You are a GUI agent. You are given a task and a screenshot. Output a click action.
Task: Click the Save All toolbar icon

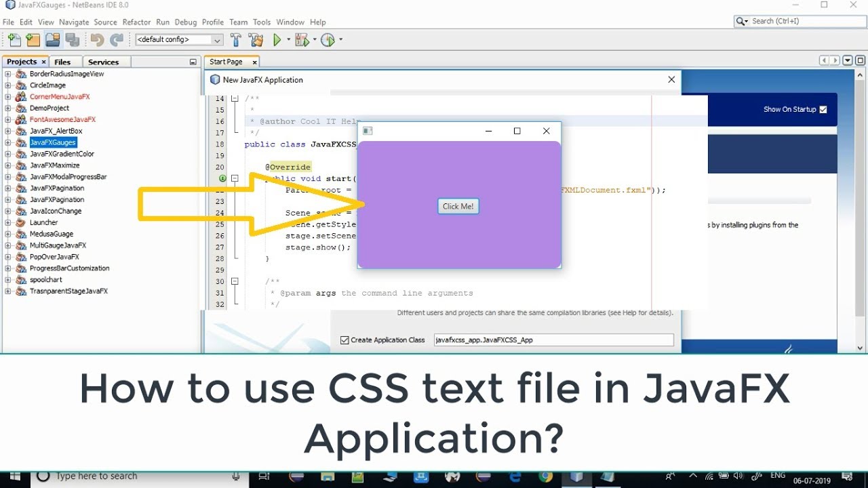click(72, 40)
